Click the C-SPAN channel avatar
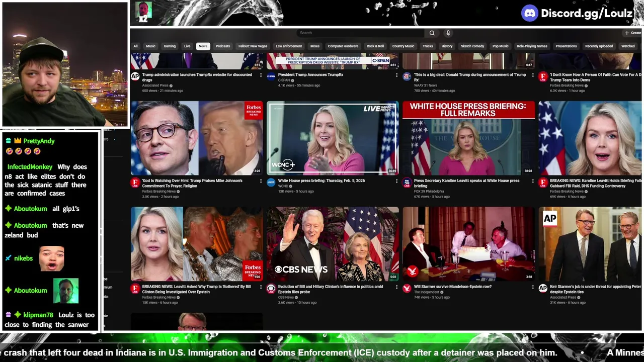 pyautogui.click(x=271, y=76)
